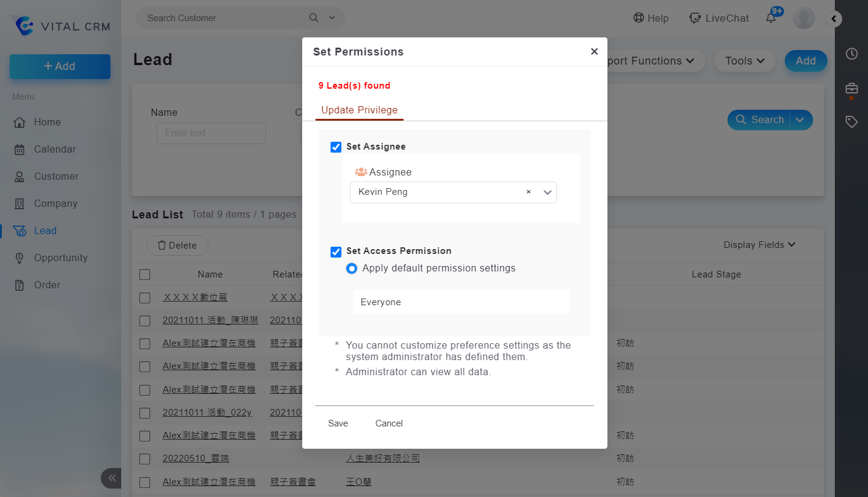Click the search magnifier in Search Customer
The width and height of the screenshot is (868, 497).
coord(314,18)
